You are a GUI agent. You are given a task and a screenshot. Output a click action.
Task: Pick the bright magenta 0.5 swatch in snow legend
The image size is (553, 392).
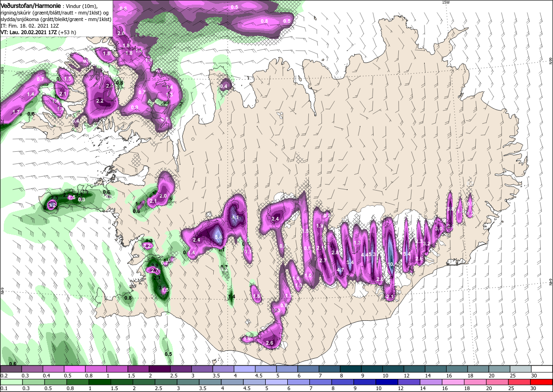[75, 369]
